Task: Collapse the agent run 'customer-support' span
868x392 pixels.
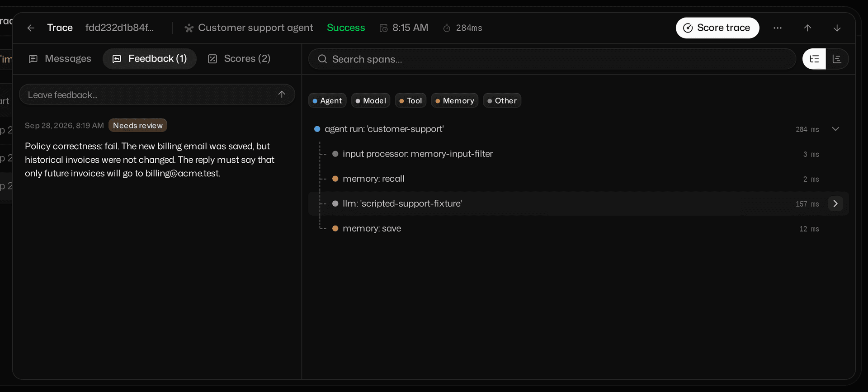Action: click(835, 129)
